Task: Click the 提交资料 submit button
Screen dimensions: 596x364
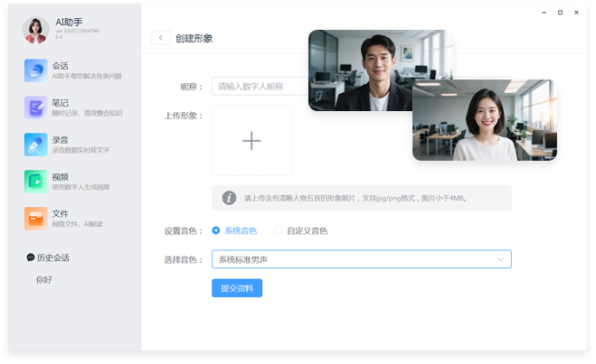Action: (x=237, y=288)
